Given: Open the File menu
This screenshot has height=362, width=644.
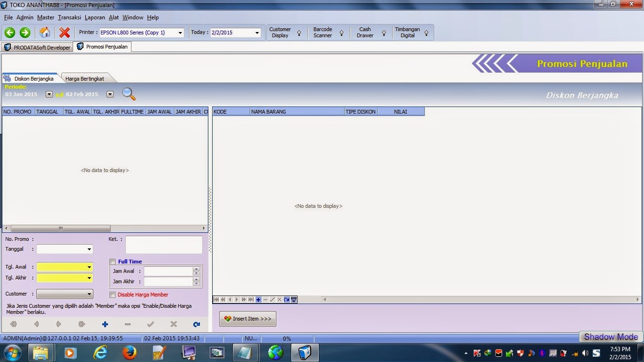Looking at the screenshot, I should [8, 17].
